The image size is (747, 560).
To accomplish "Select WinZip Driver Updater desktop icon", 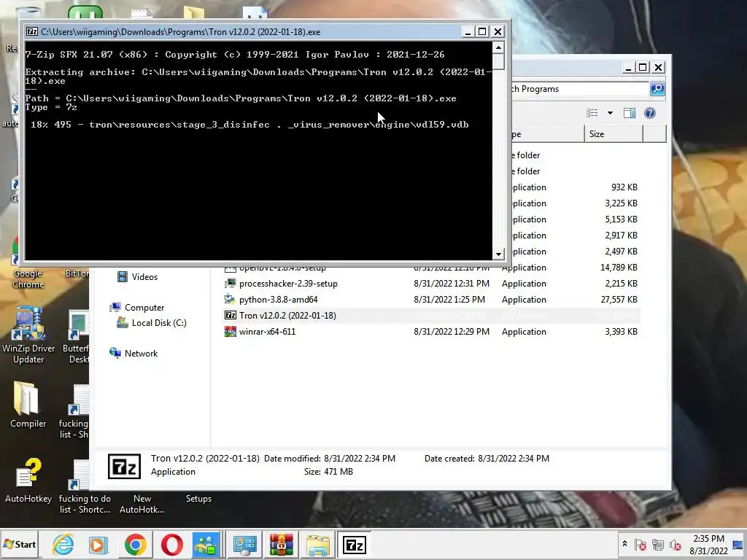I will [28, 335].
